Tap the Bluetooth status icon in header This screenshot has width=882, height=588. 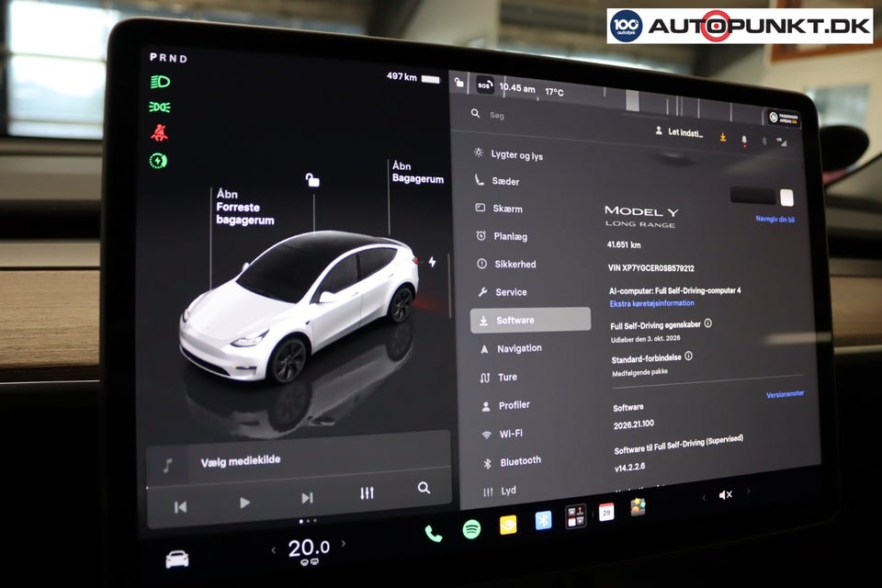(763, 141)
